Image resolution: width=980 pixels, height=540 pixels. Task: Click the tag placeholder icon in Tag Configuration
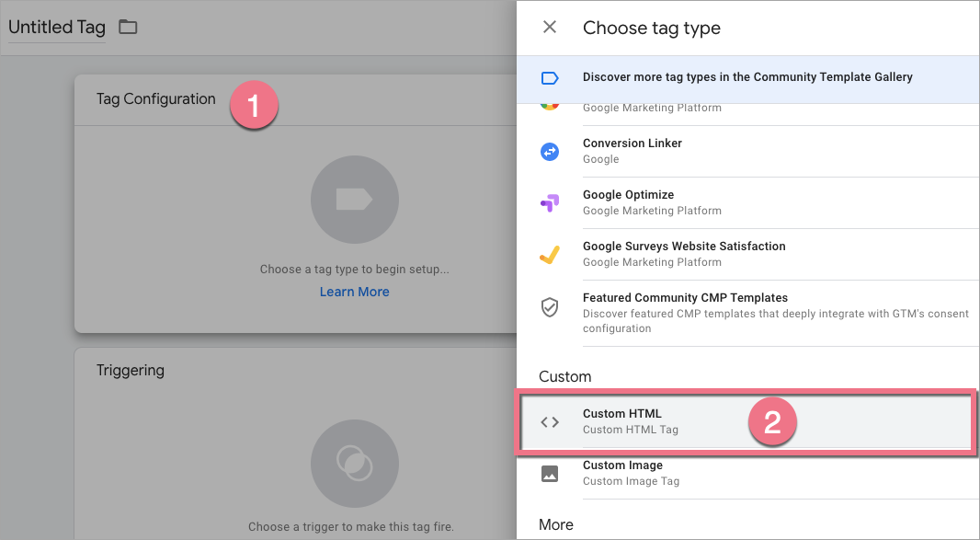click(354, 200)
